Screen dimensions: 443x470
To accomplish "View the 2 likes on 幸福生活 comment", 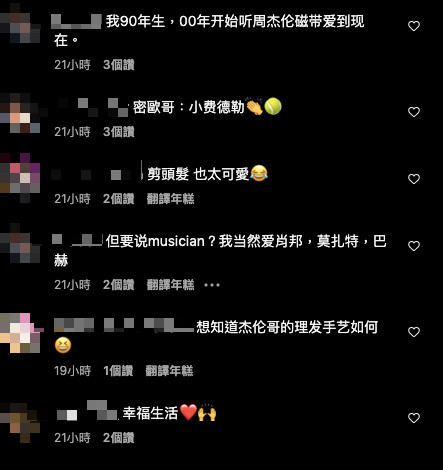I will pyautogui.click(x=118, y=438).
